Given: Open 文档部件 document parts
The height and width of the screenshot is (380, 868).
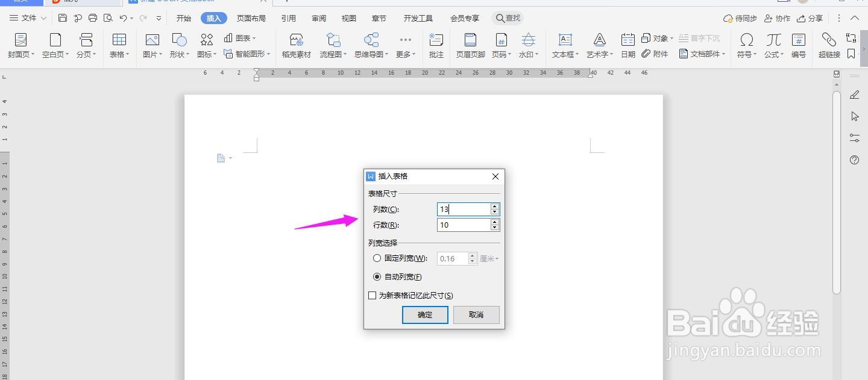Looking at the screenshot, I should (x=702, y=54).
